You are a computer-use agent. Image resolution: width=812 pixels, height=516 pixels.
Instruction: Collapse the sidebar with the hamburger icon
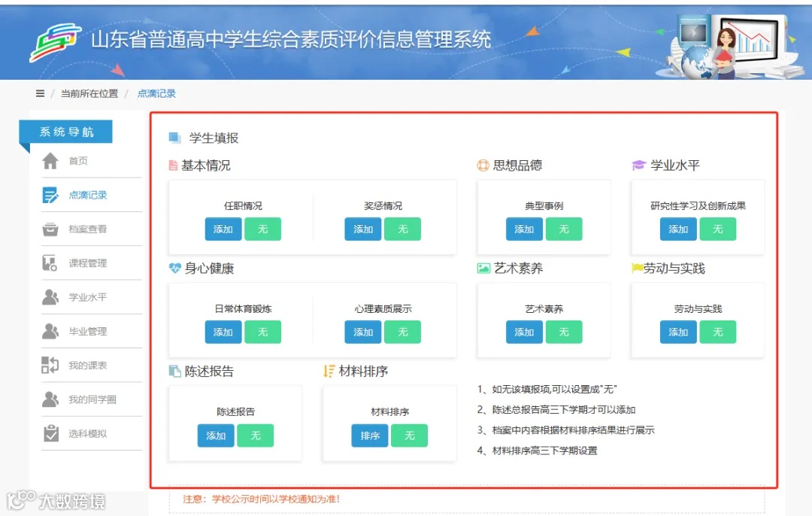(40, 93)
